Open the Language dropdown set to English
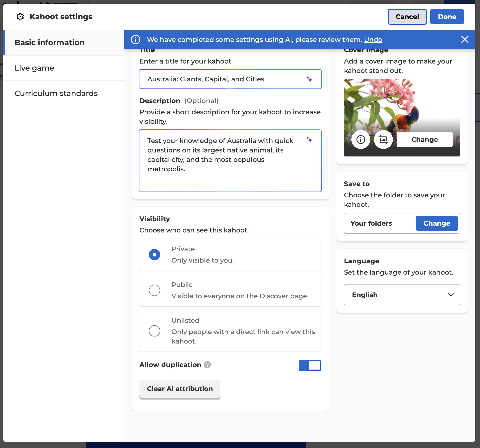The width and height of the screenshot is (480, 448). tap(402, 295)
